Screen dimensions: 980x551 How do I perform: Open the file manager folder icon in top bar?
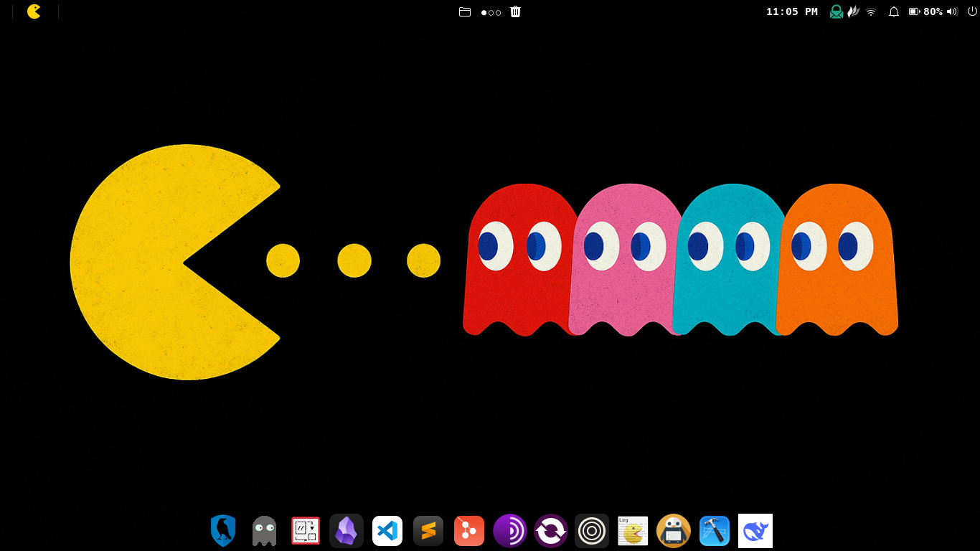coord(465,11)
